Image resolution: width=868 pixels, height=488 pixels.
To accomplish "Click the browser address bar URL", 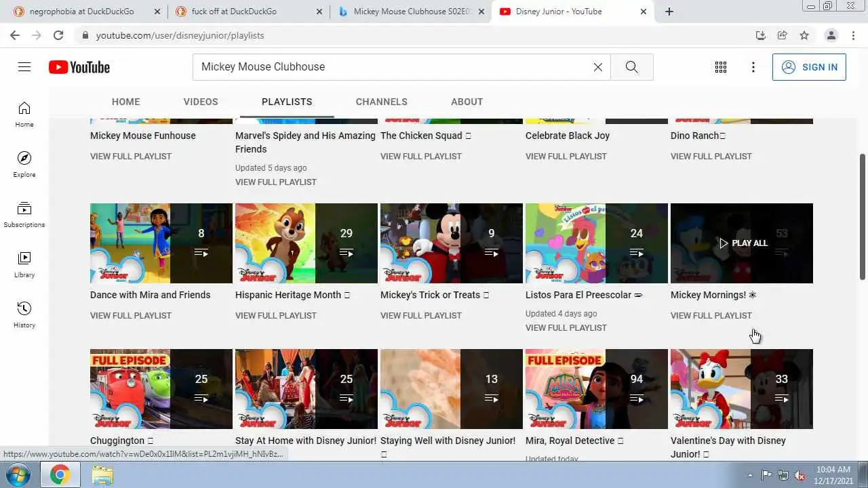I will [180, 35].
